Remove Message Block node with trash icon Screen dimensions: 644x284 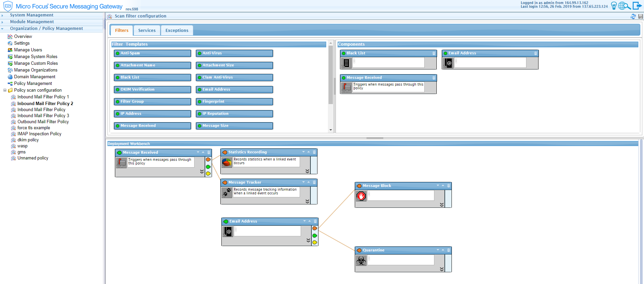(x=448, y=186)
